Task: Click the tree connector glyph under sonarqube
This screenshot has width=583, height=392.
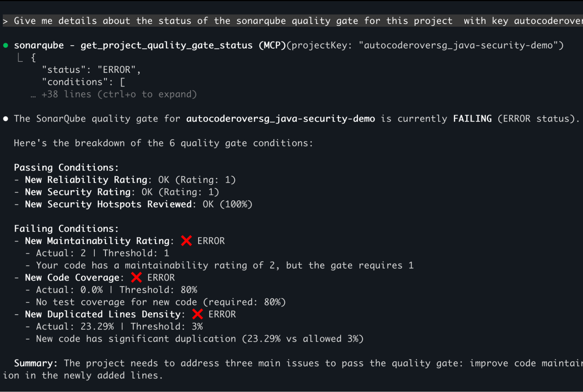Action: click(x=20, y=58)
